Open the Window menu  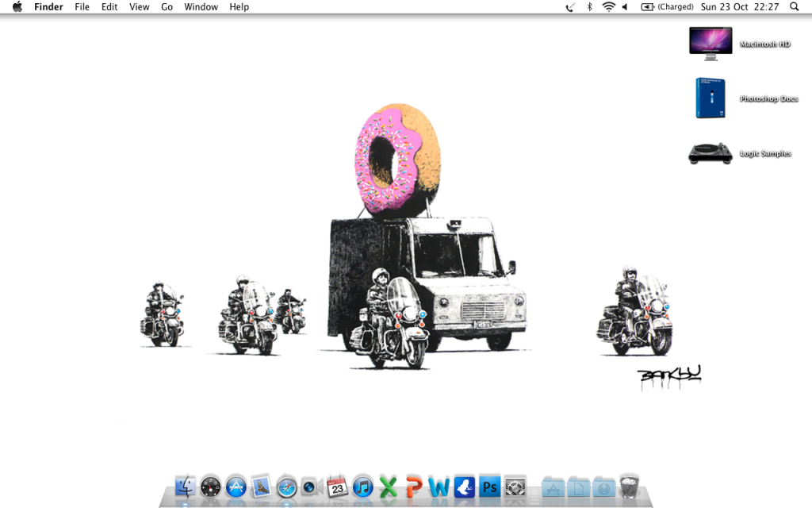[x=201, y=6]
